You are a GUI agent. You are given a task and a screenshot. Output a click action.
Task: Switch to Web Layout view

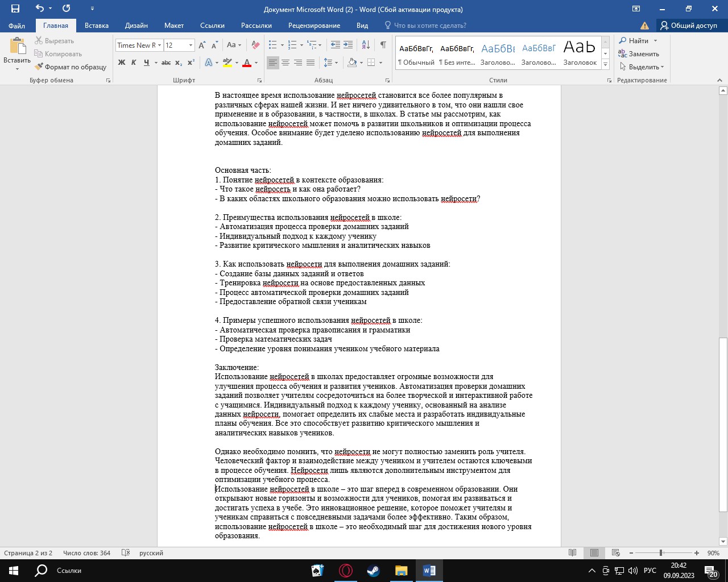pos(615,553)
